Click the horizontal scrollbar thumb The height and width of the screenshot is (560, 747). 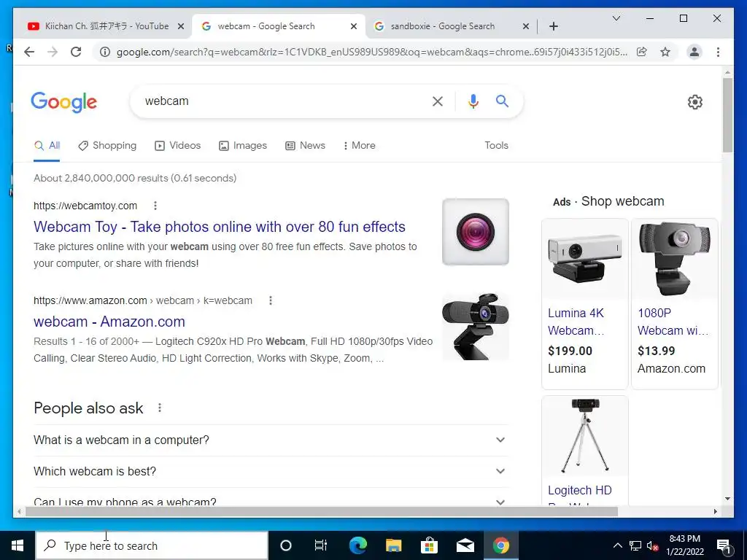[x=322, y=511]
